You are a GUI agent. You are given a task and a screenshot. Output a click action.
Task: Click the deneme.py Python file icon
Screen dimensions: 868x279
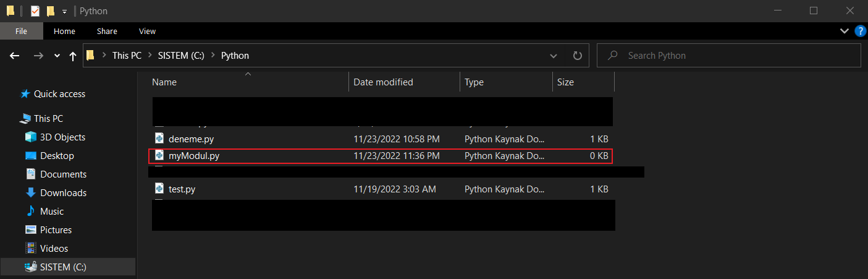(159, 139)
